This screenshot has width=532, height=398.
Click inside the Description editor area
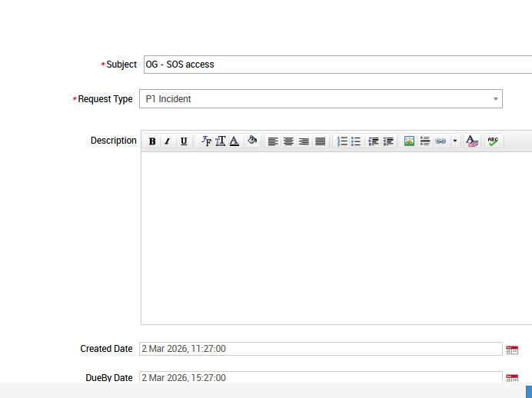click(337, 238)
